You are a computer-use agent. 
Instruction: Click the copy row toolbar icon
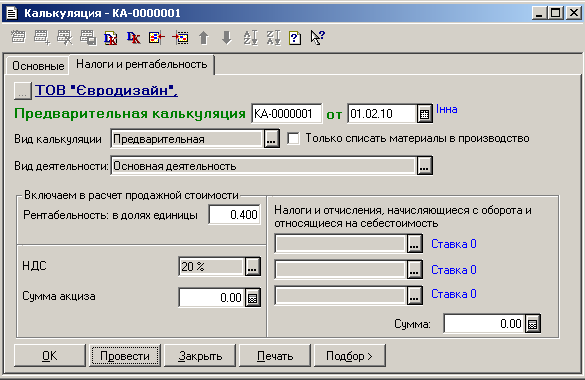(88, 37)
